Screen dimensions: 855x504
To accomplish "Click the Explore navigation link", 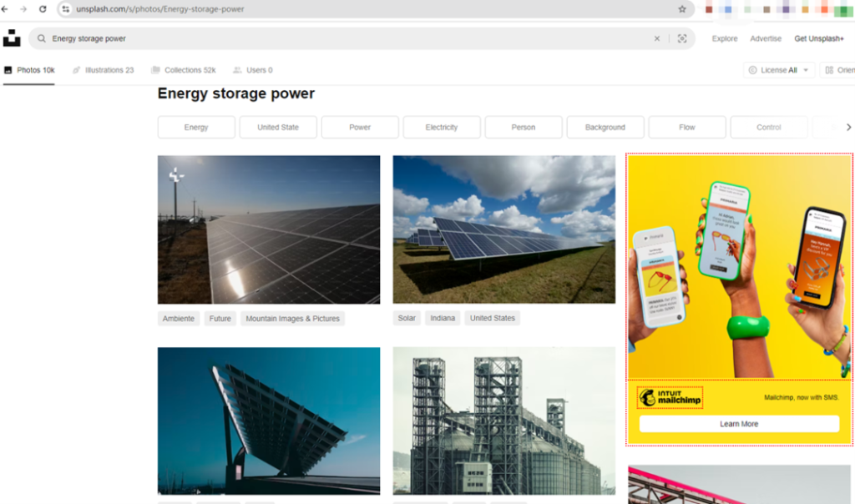I will [x=724, y=38].
